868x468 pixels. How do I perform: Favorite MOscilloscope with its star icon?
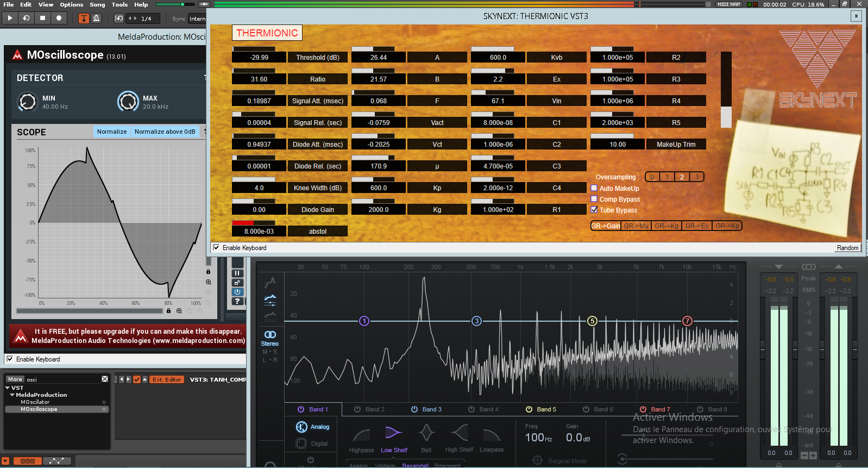(104, 409)
